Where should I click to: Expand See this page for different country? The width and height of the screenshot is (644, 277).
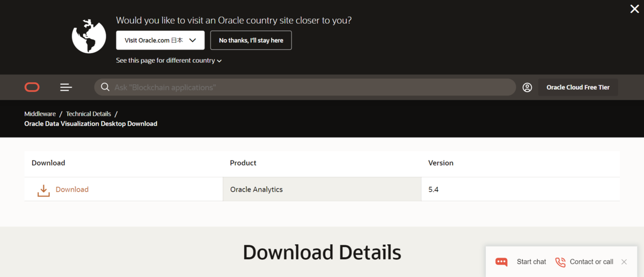tap(169, 61)
